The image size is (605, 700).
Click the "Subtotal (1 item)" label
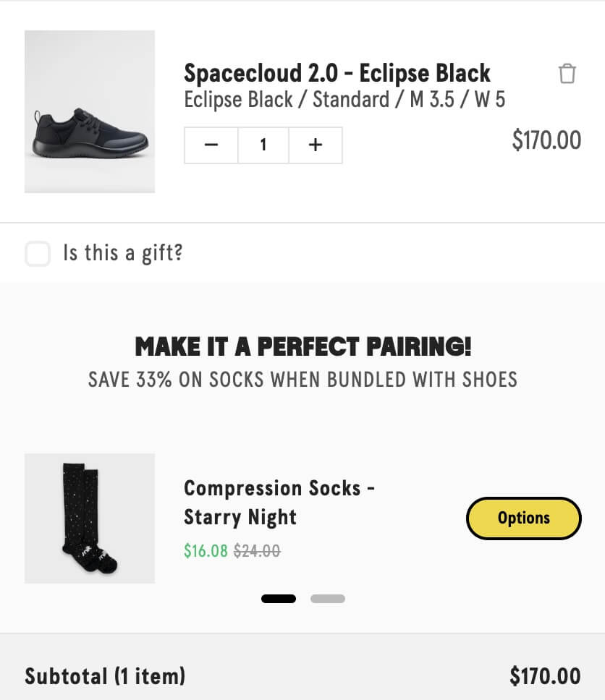105,676
